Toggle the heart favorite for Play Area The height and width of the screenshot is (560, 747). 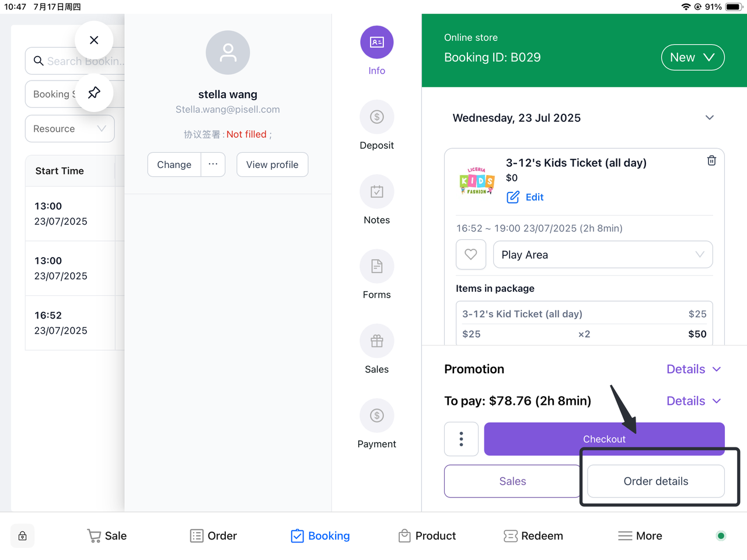pos(471,255)
